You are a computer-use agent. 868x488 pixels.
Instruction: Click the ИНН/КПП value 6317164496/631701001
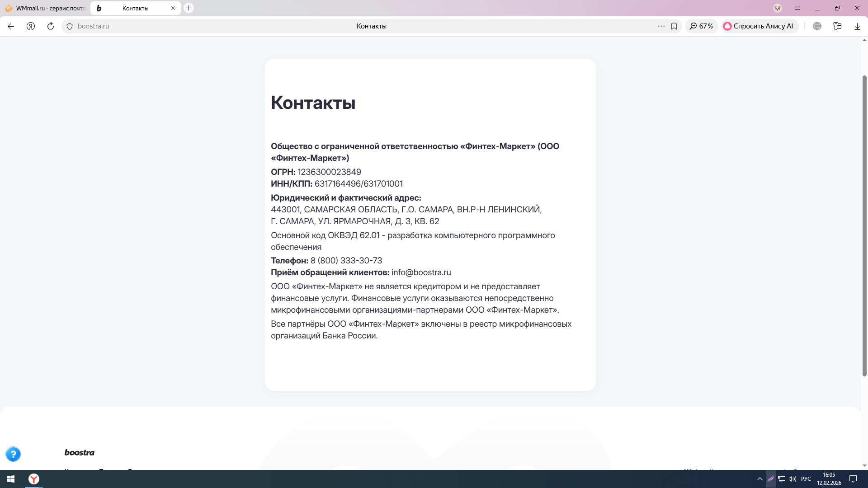coord(359,184)
